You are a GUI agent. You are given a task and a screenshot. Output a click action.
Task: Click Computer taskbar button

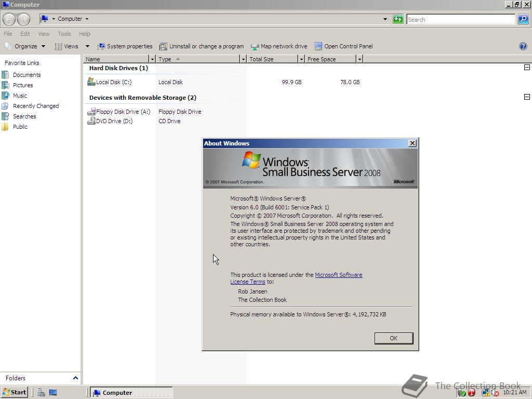coord(131,393)
